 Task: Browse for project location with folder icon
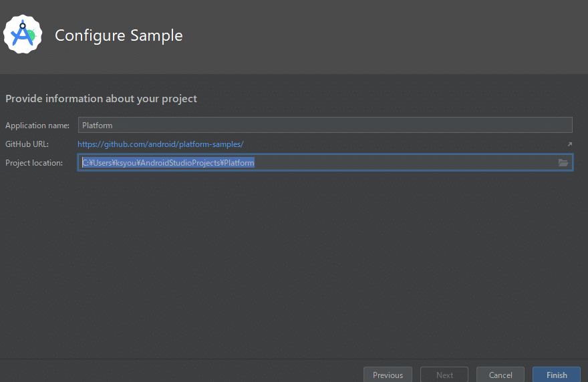(563, 163)
